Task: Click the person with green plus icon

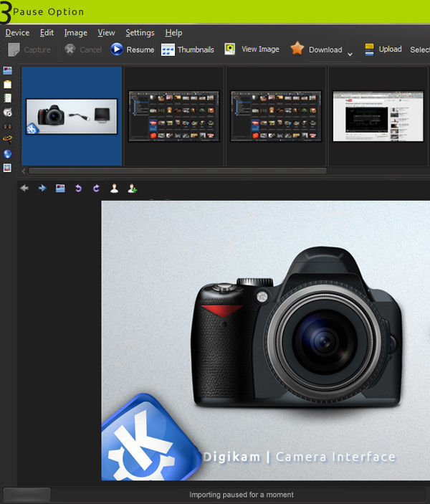Action: coord(132,189)
